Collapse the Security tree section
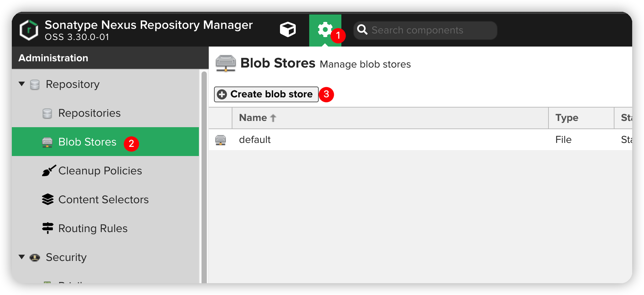Viewport: 644px width, 295px height. coord(22,257)
